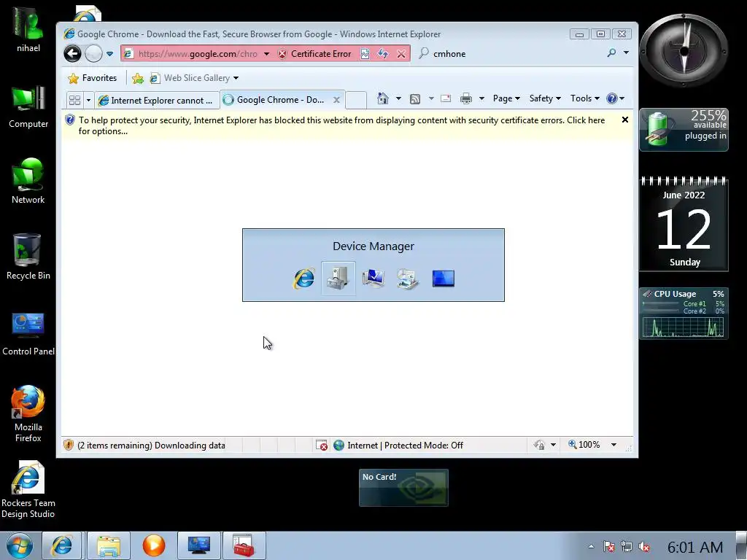This screenshot has height=560, width=747.
Task: Open the Favorites center
Action: [x=93, y=78]
